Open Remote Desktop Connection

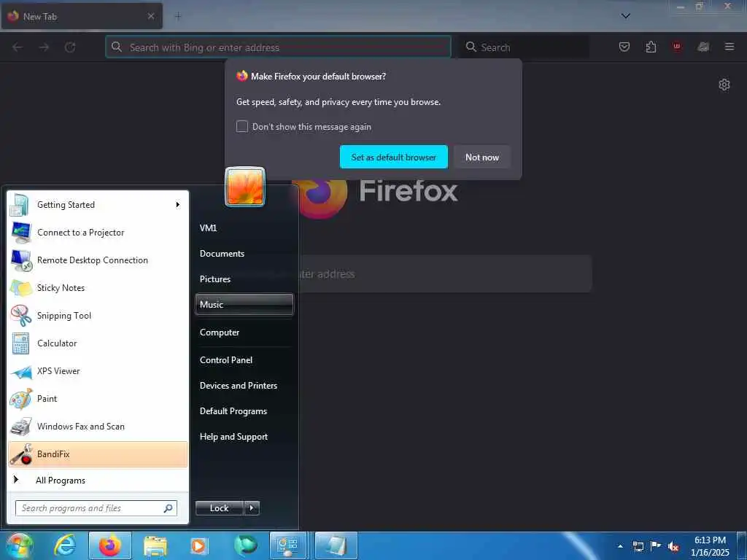tap(98, 260)
